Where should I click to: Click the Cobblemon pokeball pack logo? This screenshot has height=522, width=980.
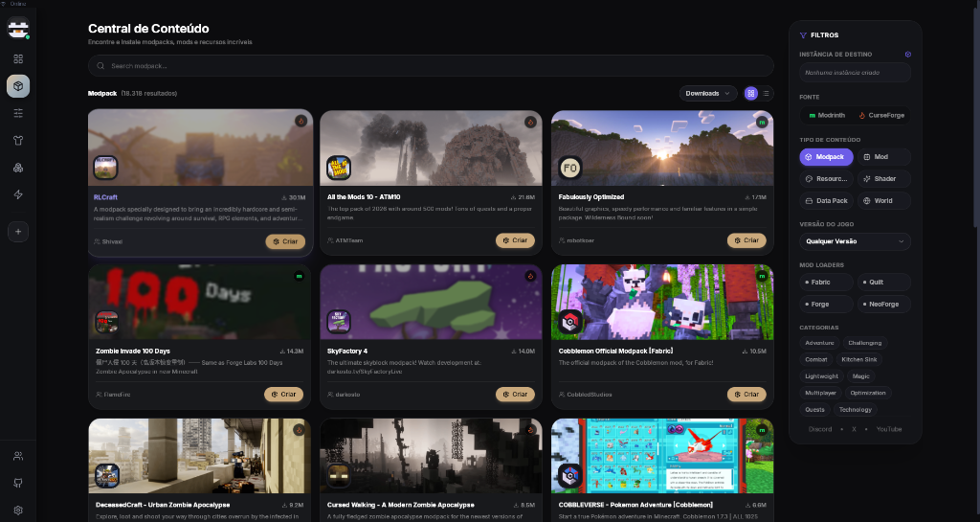pos(570,322)
